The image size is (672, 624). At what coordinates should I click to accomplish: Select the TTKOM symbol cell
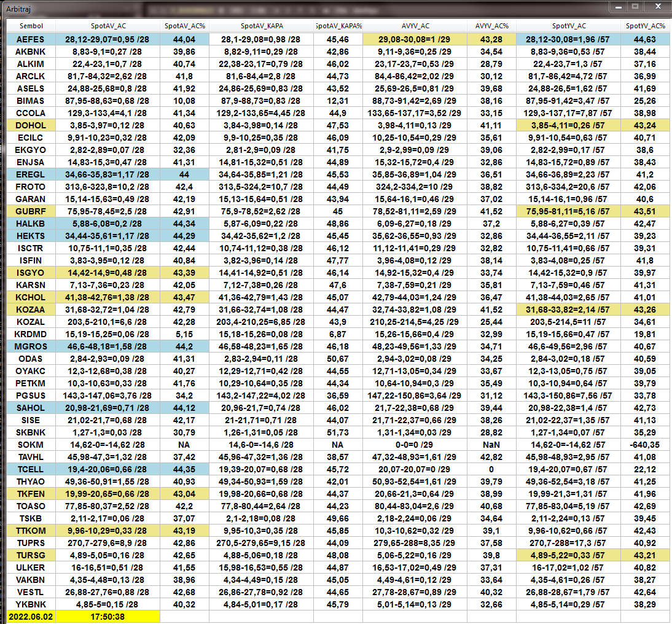[31, 531]
